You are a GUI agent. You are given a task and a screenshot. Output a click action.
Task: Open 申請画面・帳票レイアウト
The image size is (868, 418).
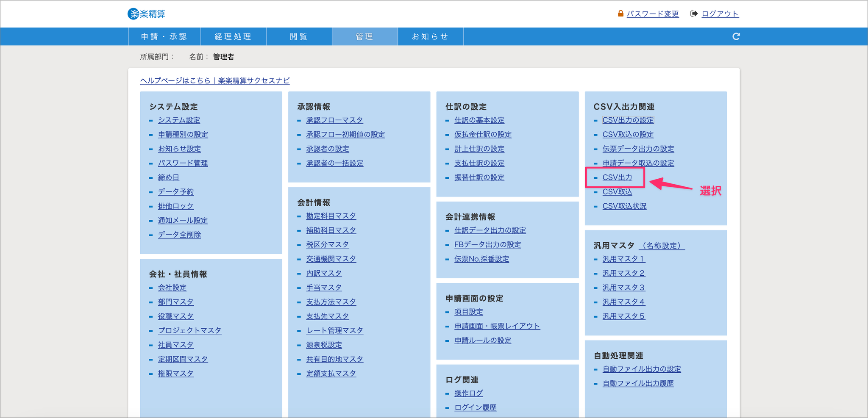[x=497, y=326]
